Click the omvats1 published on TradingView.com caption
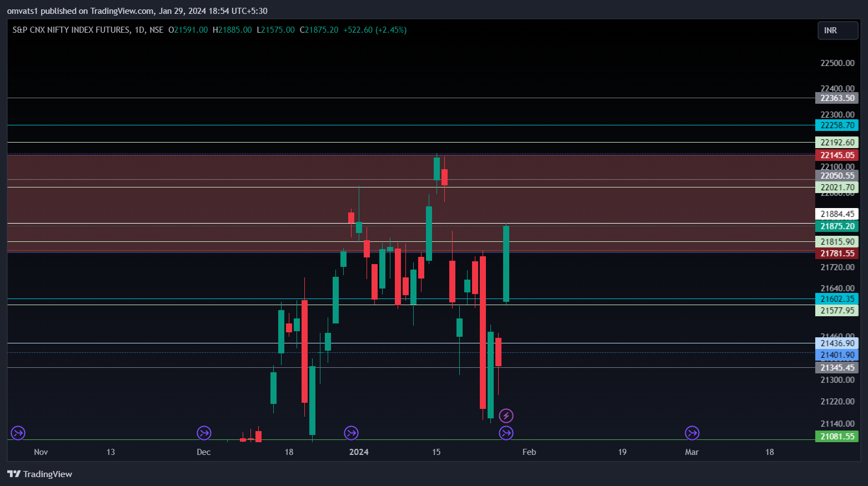Viewport: 868px width, 486px height. pyautogui.click(x=137, y=11)
